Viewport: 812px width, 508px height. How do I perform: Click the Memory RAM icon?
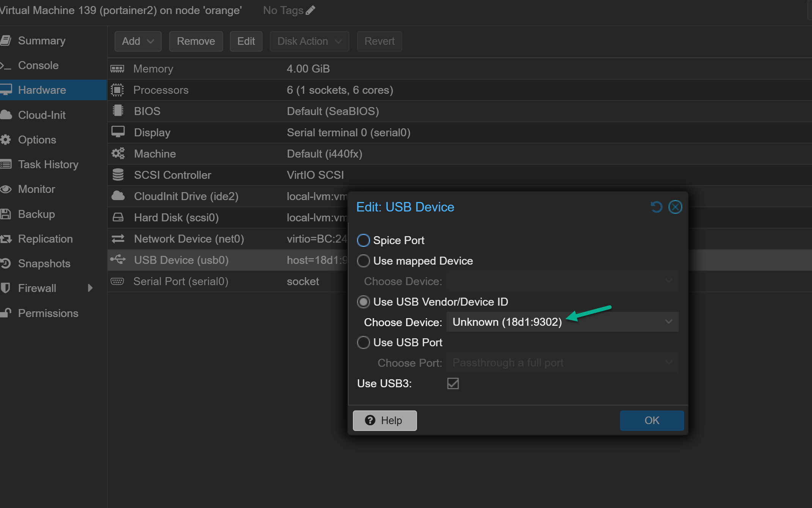tap(117, 69)
